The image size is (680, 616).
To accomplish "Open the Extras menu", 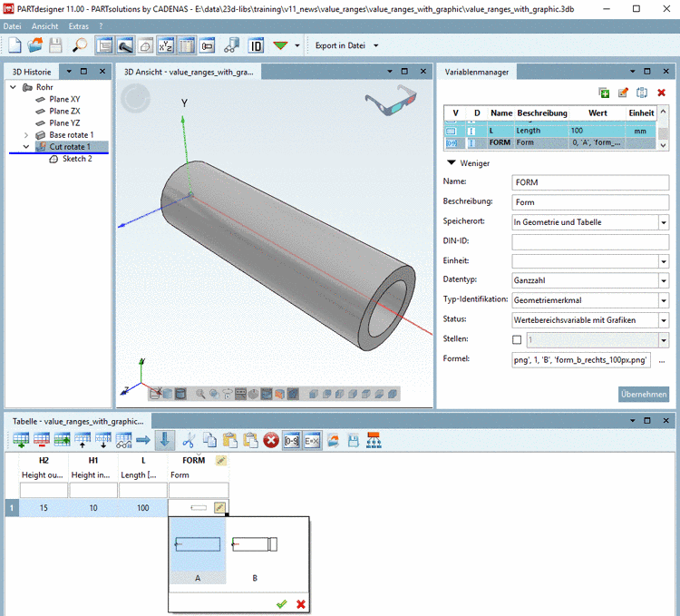I will click(79, 26).
